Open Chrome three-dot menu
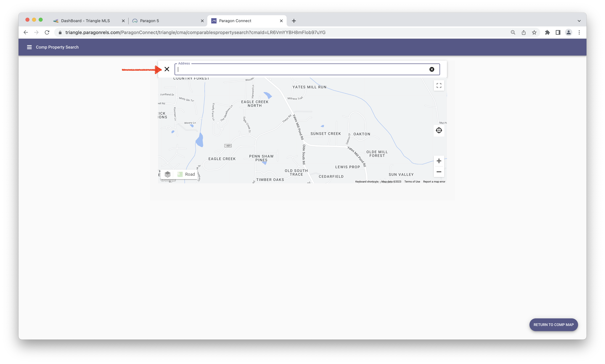605x364 pixels. pyautogui.click(x=579, y=32)
